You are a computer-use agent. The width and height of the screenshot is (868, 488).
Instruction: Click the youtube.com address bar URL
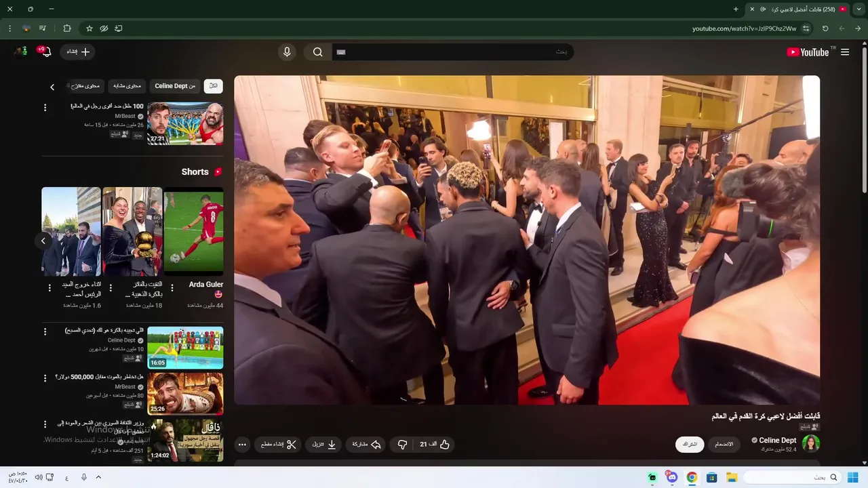[744, 28]
